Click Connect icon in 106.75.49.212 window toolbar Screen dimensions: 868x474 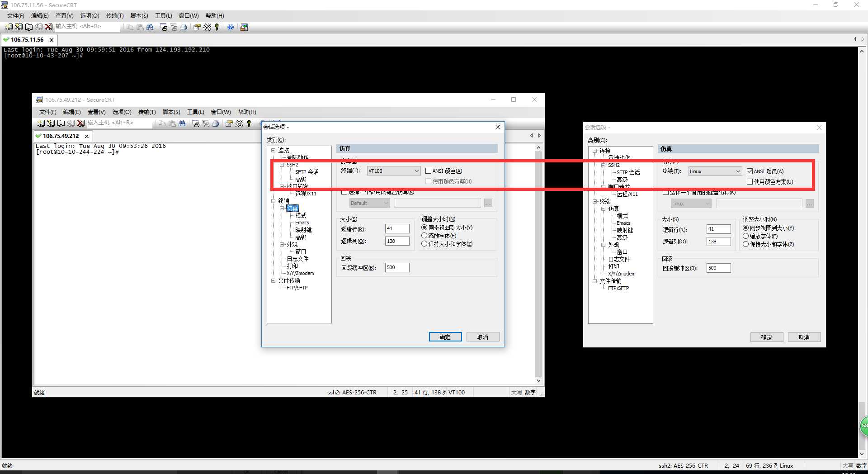click(x=41, y=123)
